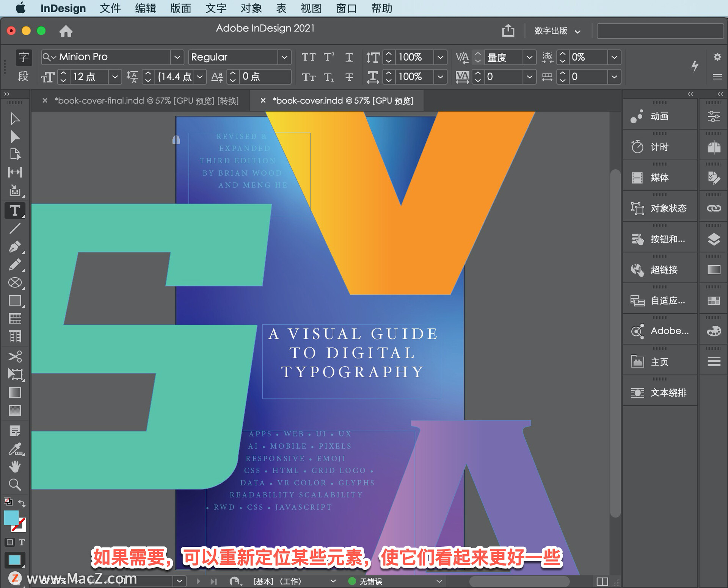This screenshot has width=728, height=588.
Task: Open the Minion Pro font dropdown
Action: coord(177,57)
